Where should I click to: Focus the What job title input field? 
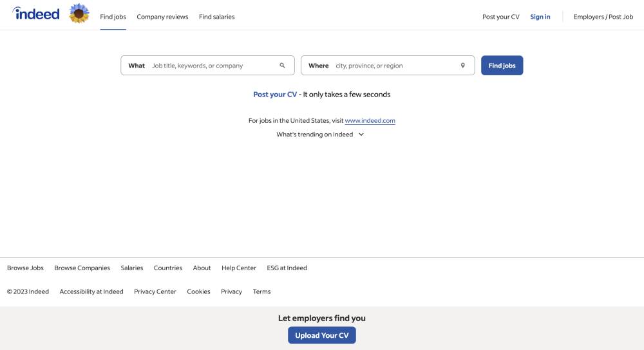[x=207, y=65]
